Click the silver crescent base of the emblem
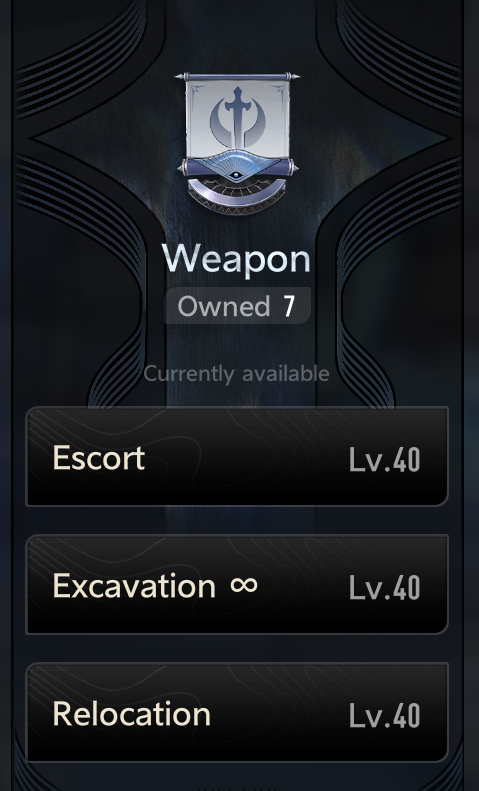The height and width of the screenshot is (791, 479). click(237, 198)
